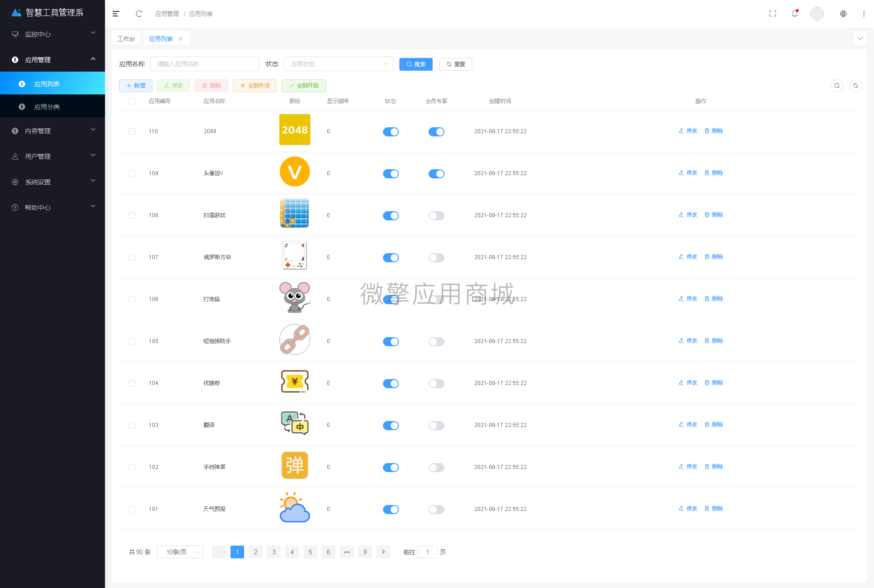Check the checkbox for row 110
Image resolution: width=874 pixels, height=588 pixels.
[x=132, y=131]
